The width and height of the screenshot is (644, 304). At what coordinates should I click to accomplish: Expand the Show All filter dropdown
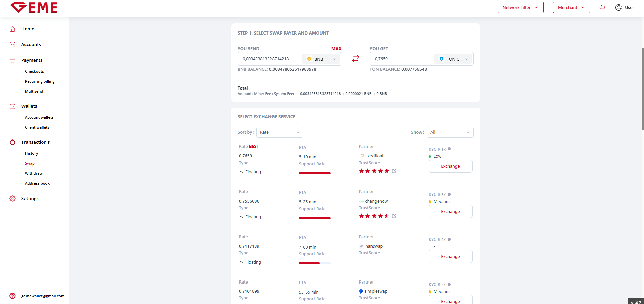coord(450,132)
